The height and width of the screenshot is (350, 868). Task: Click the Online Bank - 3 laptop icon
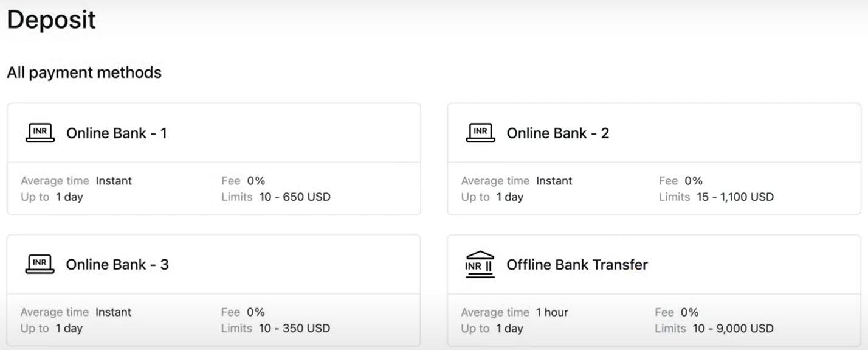click(40, 264)
